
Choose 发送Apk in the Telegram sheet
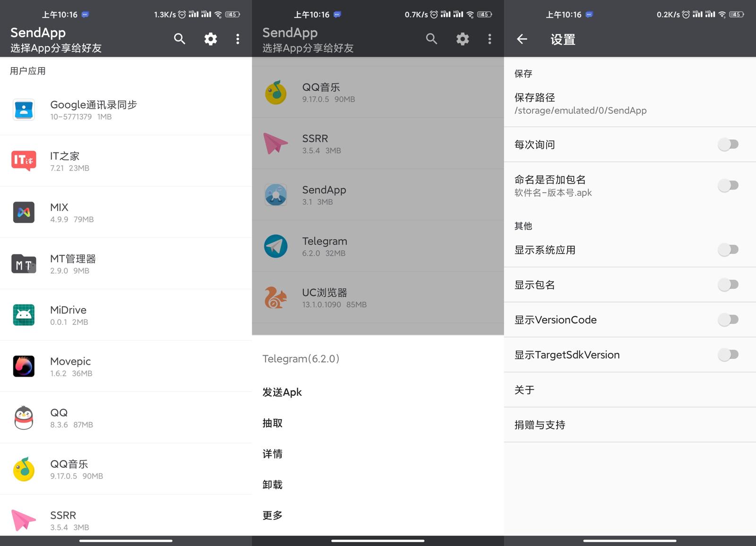[x=282, y=392]
